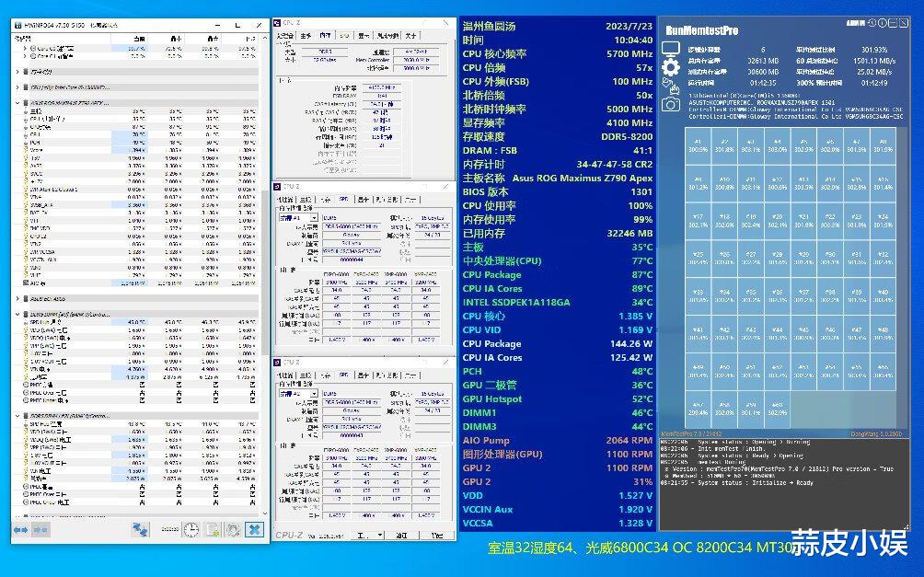
Task: Click the '01:42:35' run time value
Action: coord(763,83)
